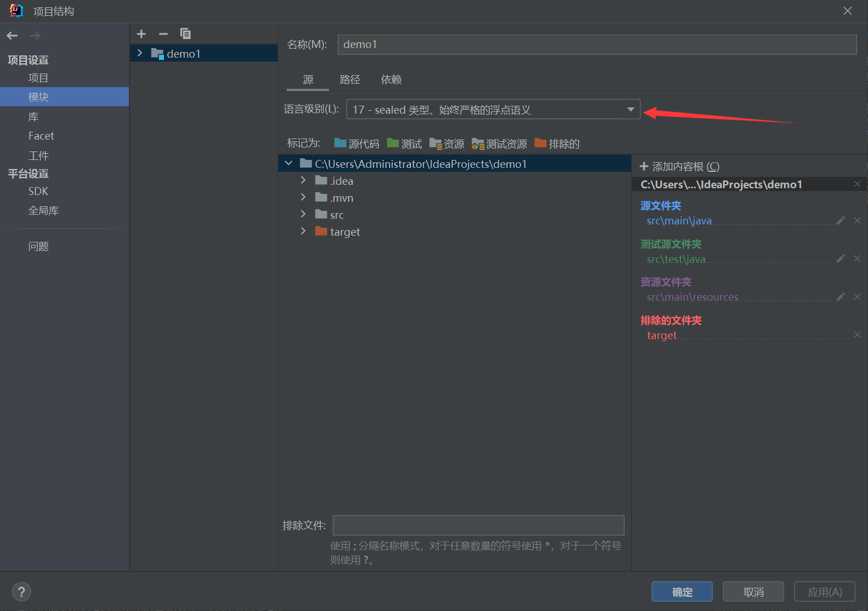Edit the src\main\java source folder properties
Viewport: 868px width, 611px height.
840,220
